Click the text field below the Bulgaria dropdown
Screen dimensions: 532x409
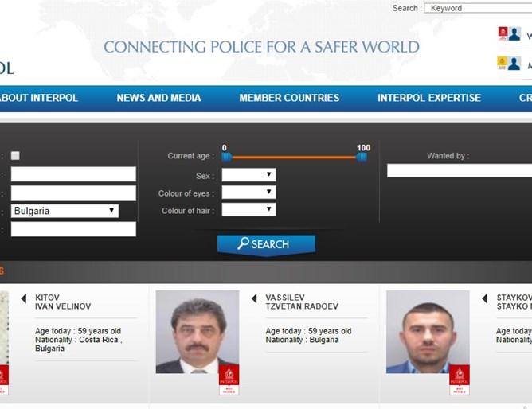(x=73, y=229)
